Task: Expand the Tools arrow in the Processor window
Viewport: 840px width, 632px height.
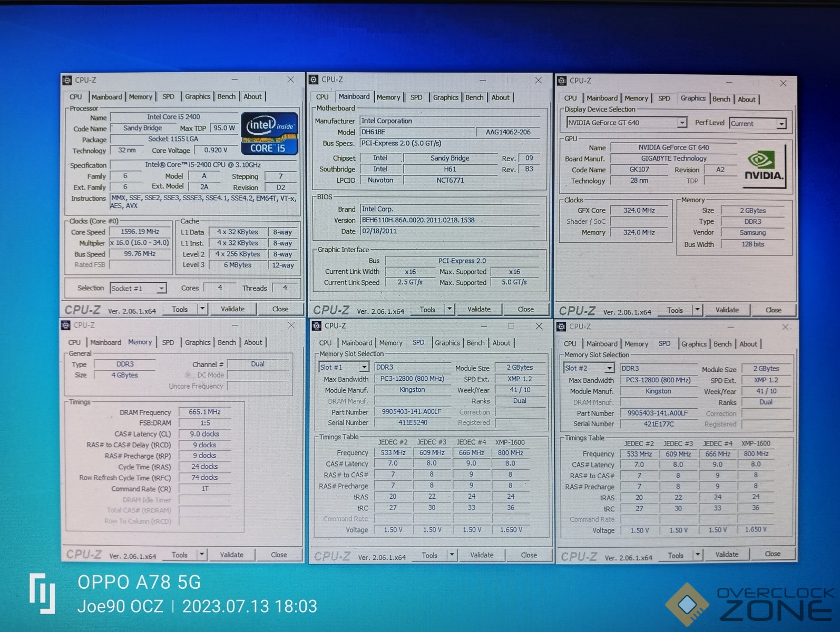Action: (202, 309)
